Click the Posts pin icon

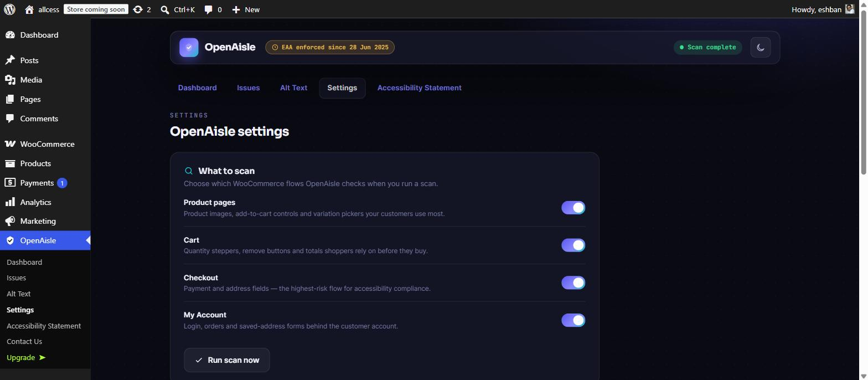(10, 60)
